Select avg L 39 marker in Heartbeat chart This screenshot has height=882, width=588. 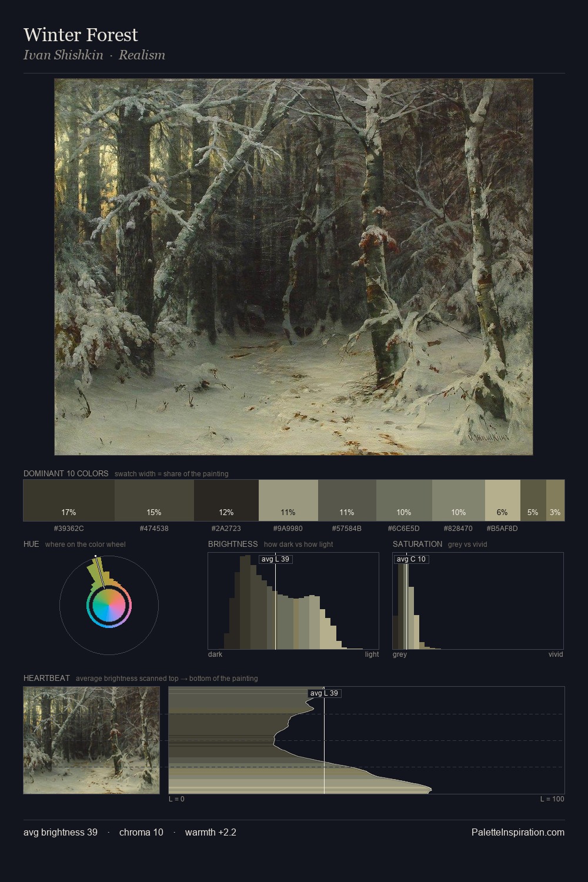click(x=324, y=693)
